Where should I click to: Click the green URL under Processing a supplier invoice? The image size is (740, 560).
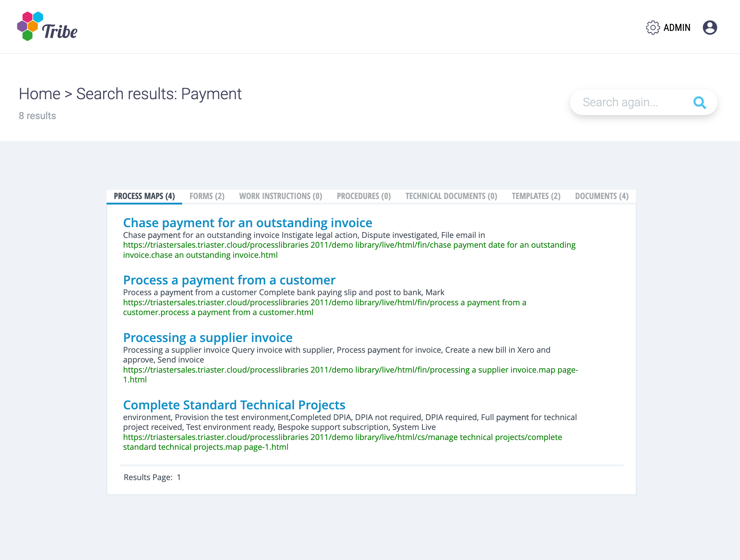(350, 370)
